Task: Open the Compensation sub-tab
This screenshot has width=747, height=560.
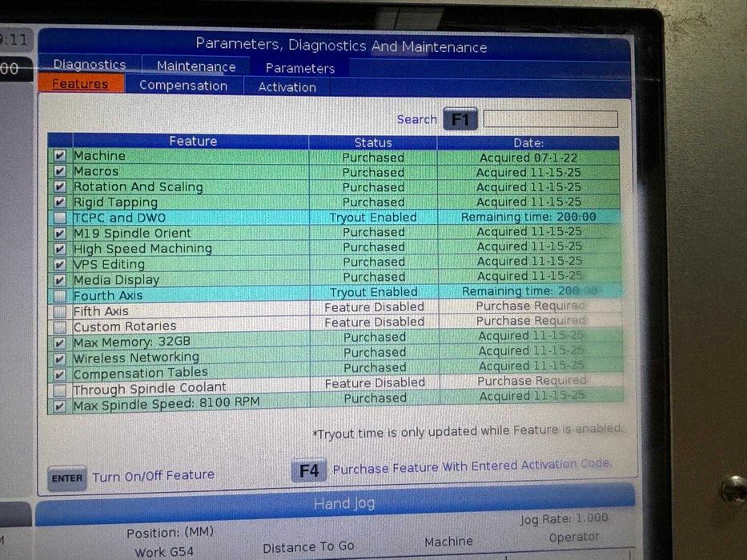Action: coord(183,86)
